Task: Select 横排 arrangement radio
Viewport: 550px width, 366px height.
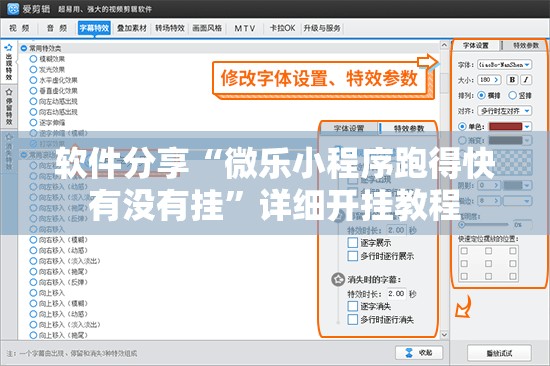Action: tap(482, 95)
